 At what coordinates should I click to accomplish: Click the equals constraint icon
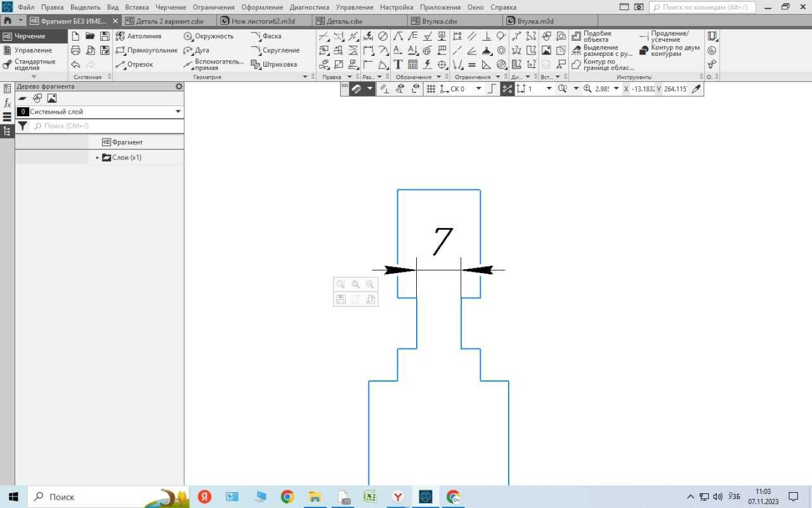pos(471,64)
